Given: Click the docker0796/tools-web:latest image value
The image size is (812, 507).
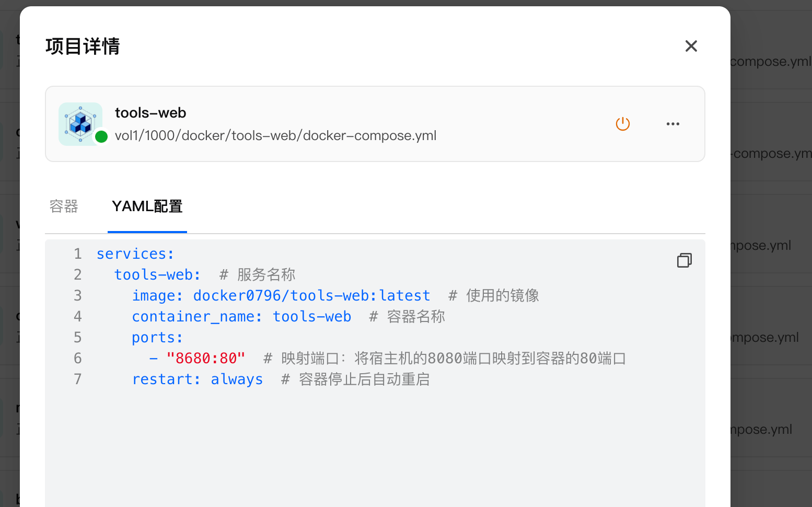Looking at the screenshot, I should coord(311,296).
